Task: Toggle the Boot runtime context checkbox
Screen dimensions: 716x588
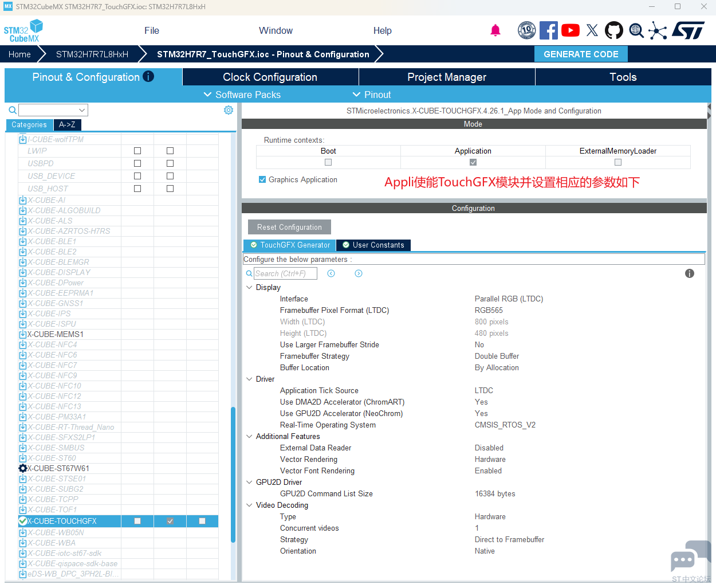Action: pyautogui.click(x=328, y=162)
